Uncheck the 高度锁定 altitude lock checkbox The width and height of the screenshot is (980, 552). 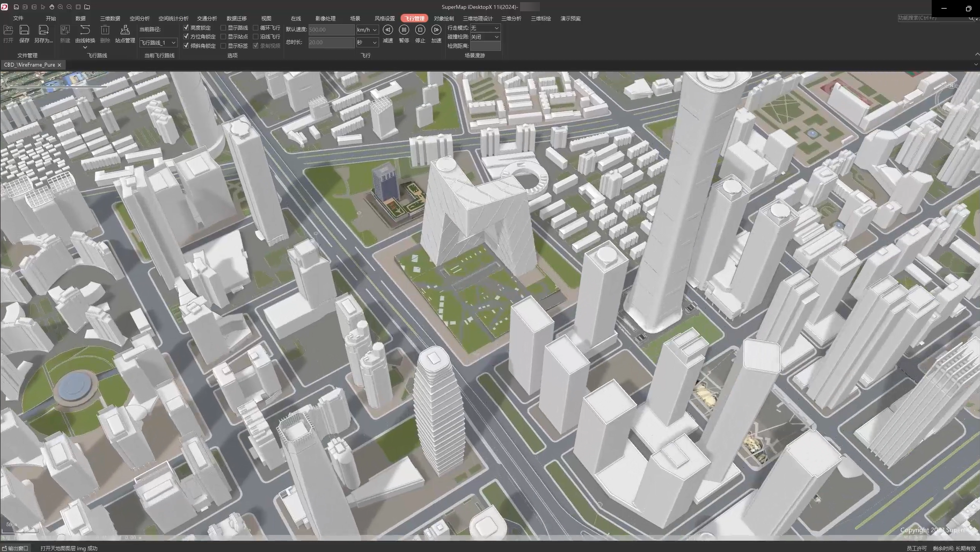(186, 27)
